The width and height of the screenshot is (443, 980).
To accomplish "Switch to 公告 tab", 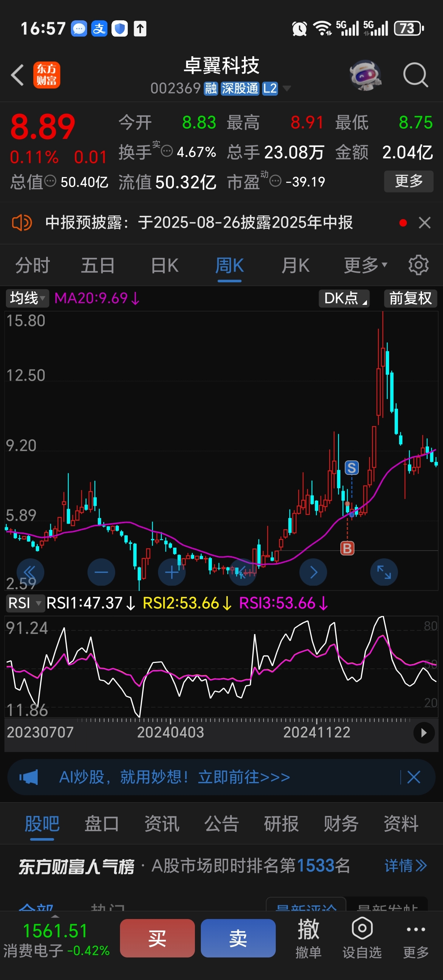I will tap(221, 824).
